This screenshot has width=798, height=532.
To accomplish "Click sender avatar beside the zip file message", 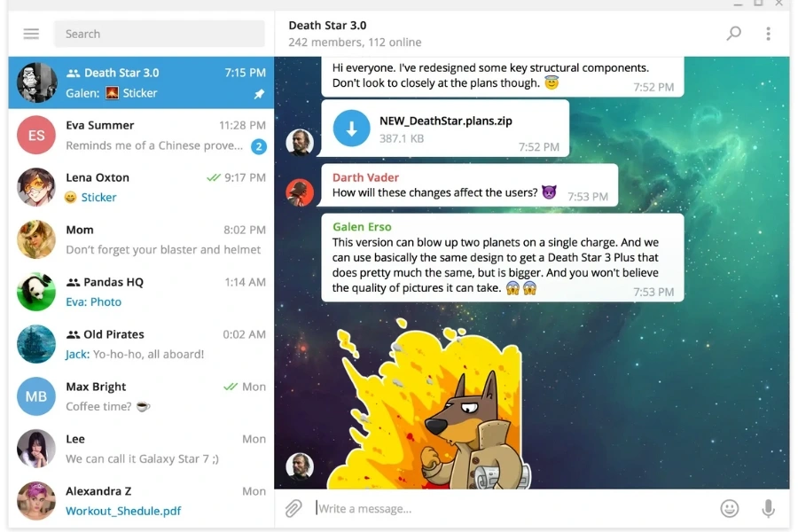I will coord(300,142).
